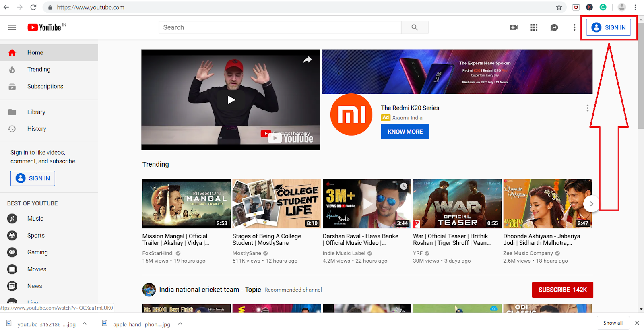Play the featured Unbox Therapy video
Image resolution: width=644 pixels, height=333 pixels.
pos(231,100)
